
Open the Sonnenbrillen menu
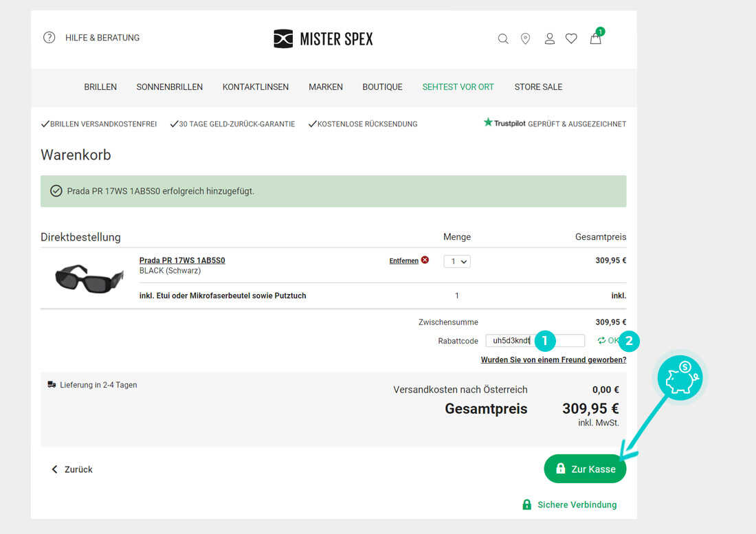click(x=170, y=87)
